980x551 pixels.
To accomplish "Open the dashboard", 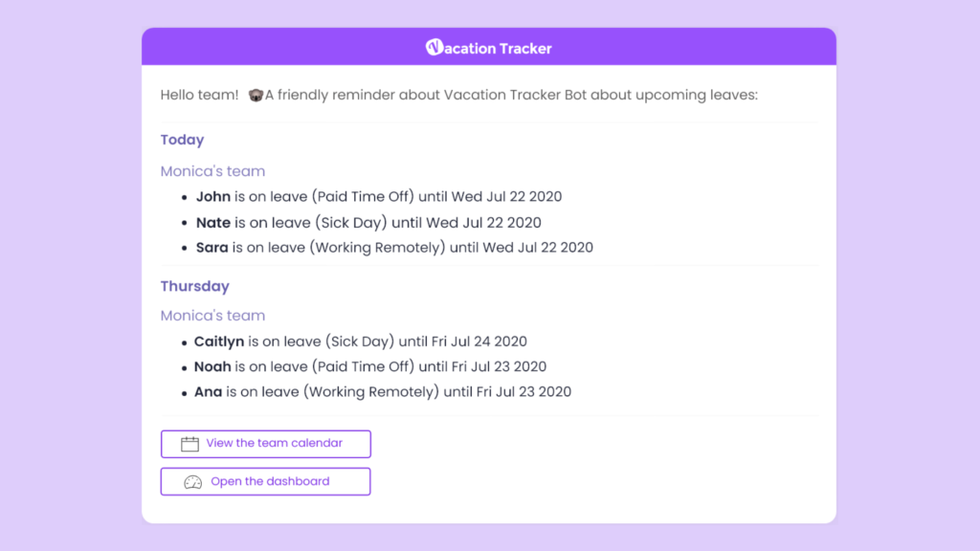I will point(265,481).
